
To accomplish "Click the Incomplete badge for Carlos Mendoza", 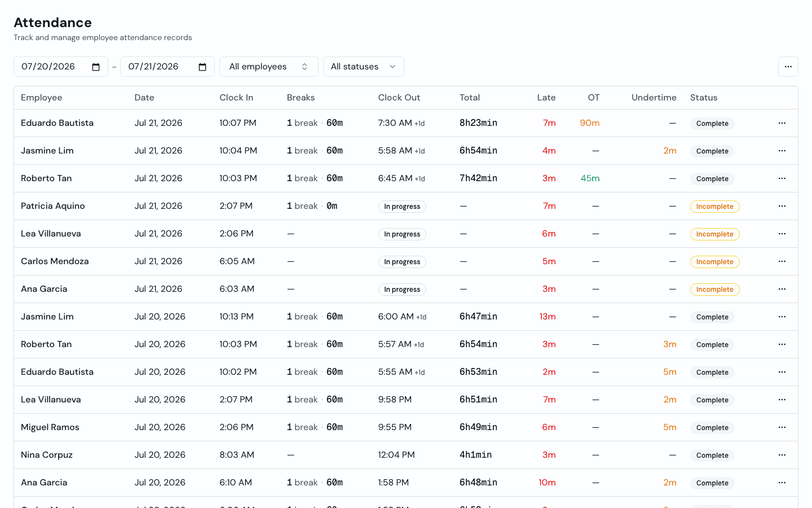I will coord(714,262).
